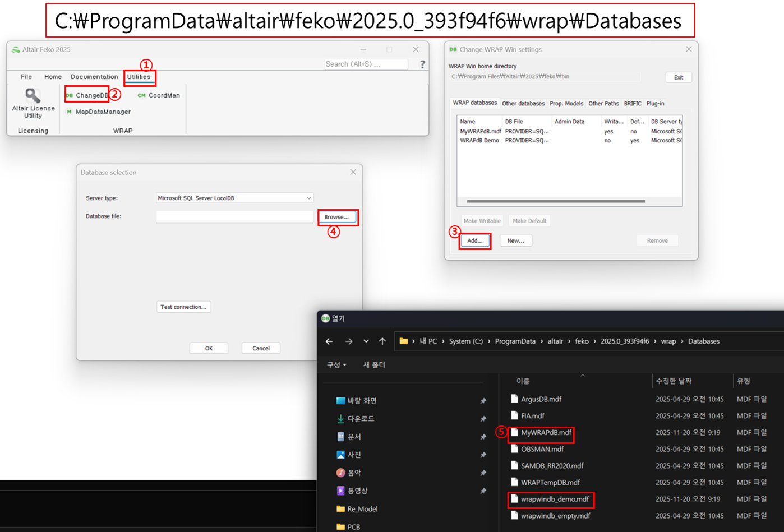
Task: Select the ArgusDB.mdf file
Action: pyautogui.click(x=536, y=399)
